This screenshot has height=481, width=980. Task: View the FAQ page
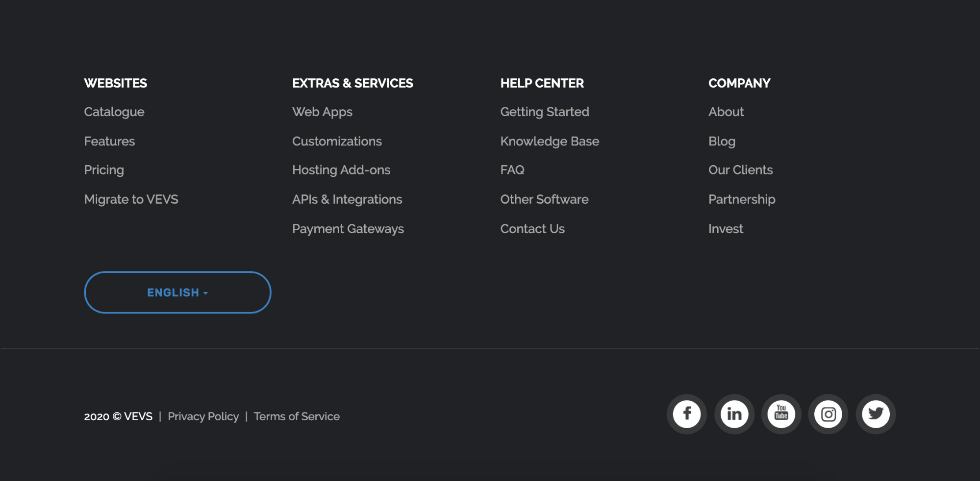click(512, 170)
